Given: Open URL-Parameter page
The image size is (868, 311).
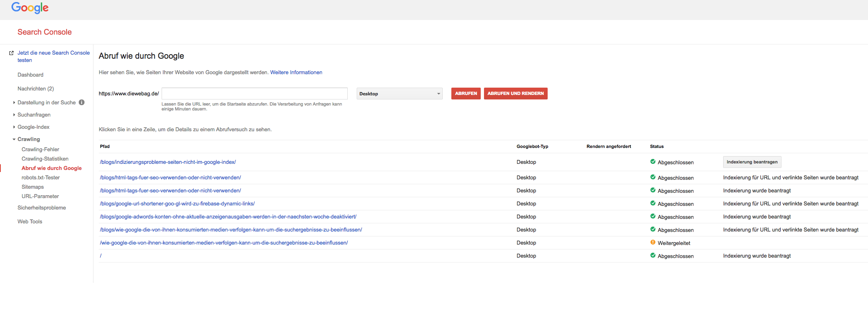Looking at the screenshot, I should pyautogui.click(x=40, y=196).
